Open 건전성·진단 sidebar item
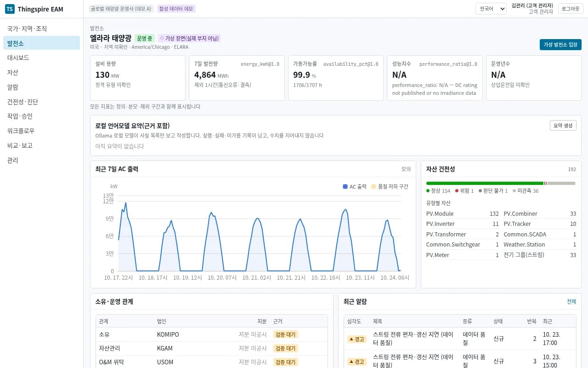This screenshot has width=588, height=368. coord(41,102)
